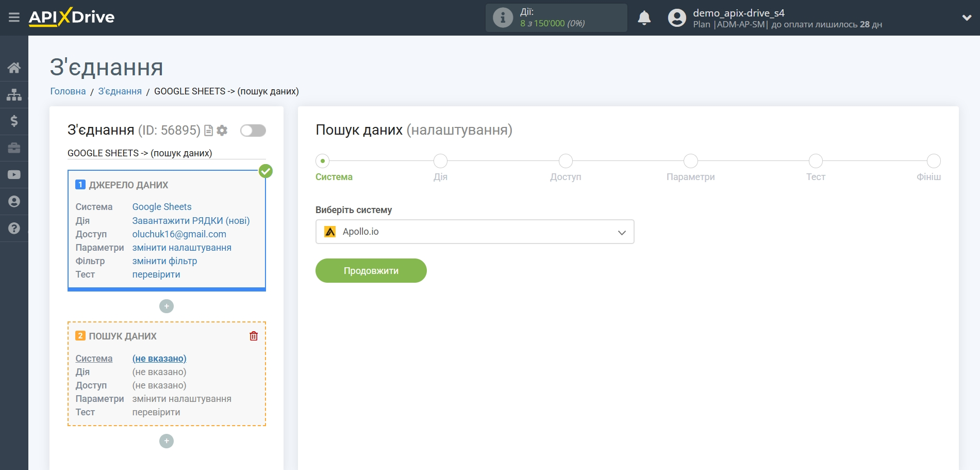Select the Connections icon in sidebar

click(14, 94)
